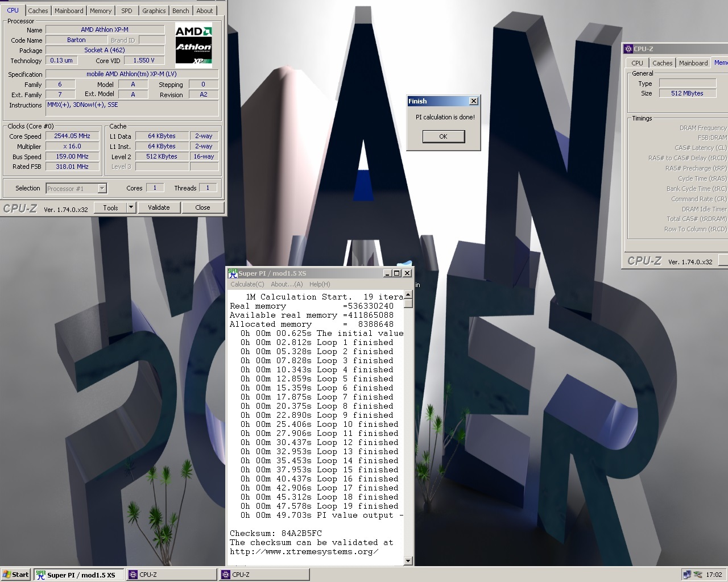Click OK in the Finish dialog
Viewport: 728px width, 582px height.
tap(443, 136)
